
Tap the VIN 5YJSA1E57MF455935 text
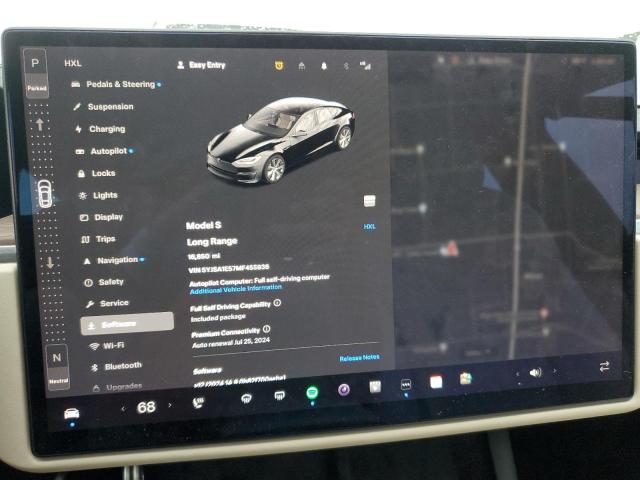click(x=229, y=269)
